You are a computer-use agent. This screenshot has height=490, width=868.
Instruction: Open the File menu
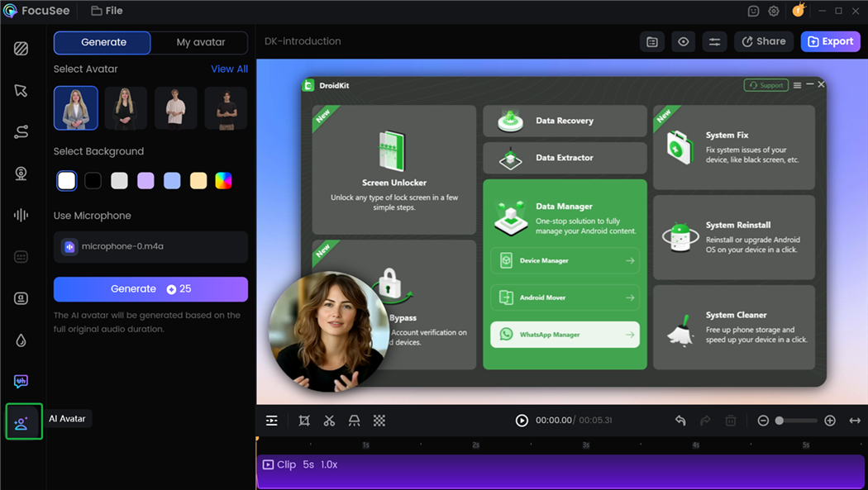coord(107,11)
